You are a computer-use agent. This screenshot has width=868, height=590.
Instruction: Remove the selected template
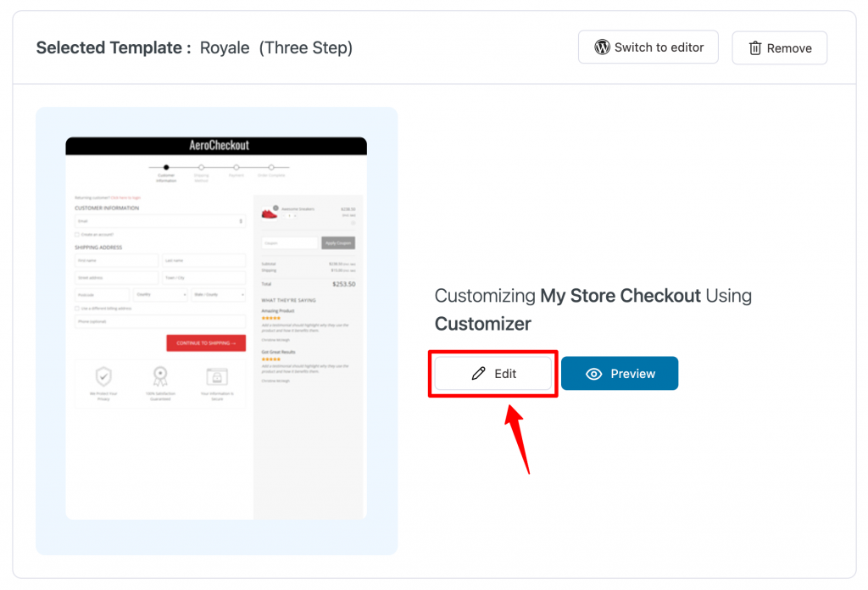pos(780,48)
